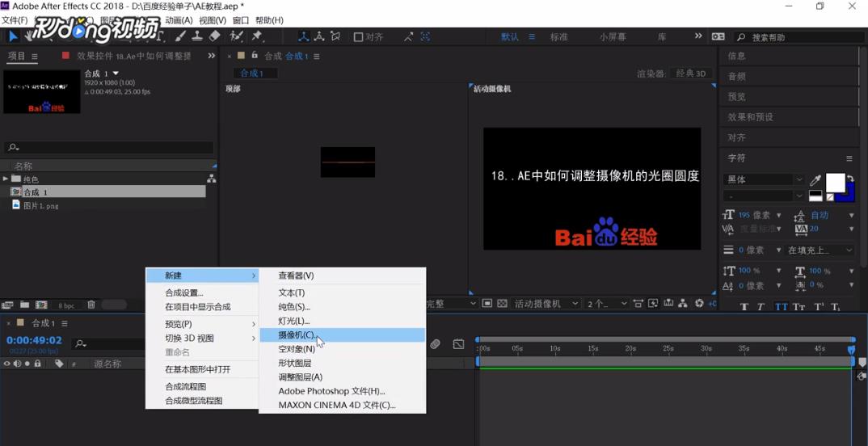This screenshot has width=868, height=446.
Task: Click the trash delete icon in Project panel
Action: pyautogui.click(x=91, y=305)
